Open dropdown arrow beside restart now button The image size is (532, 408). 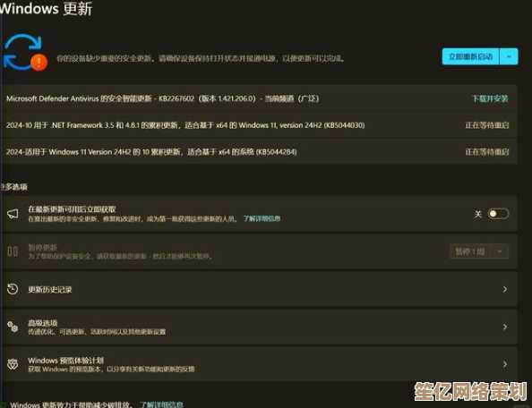pyautogui.click(x=509, y=56)
